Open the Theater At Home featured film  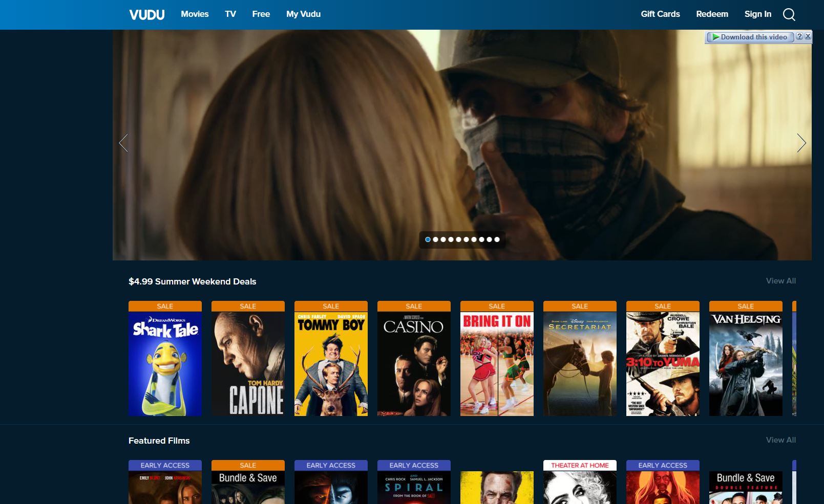coord(580,482)
